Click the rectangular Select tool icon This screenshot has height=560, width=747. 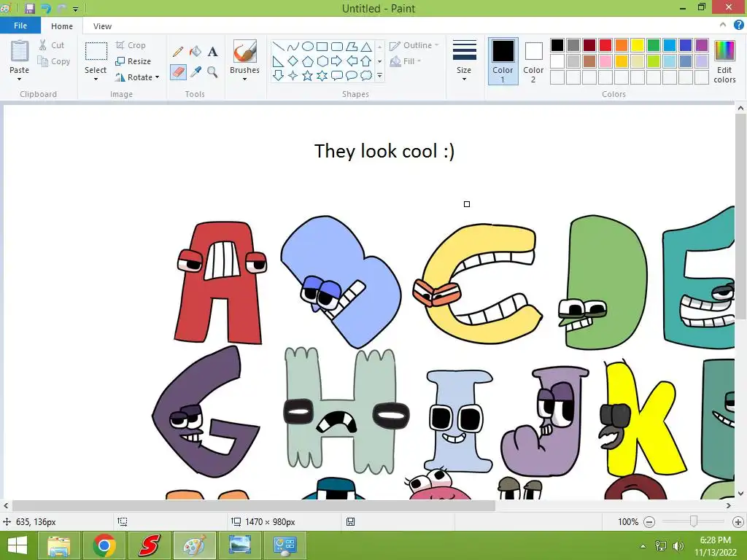[96, 51]
